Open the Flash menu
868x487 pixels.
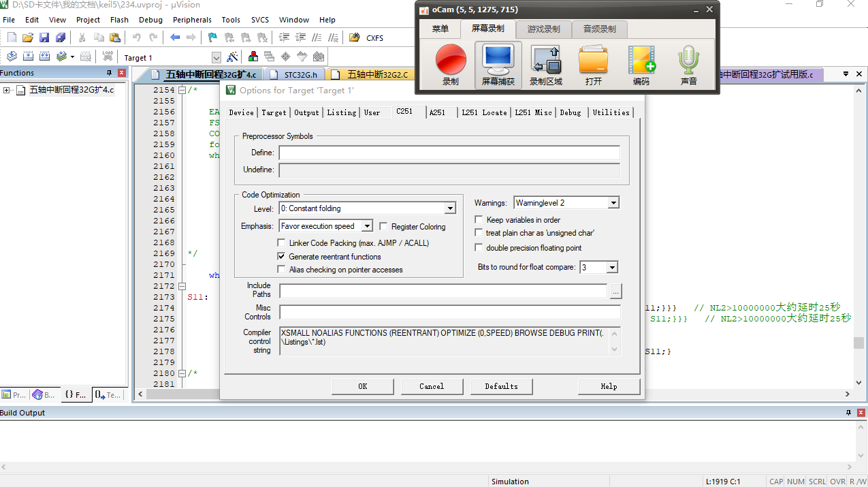(x=119, y=20)
